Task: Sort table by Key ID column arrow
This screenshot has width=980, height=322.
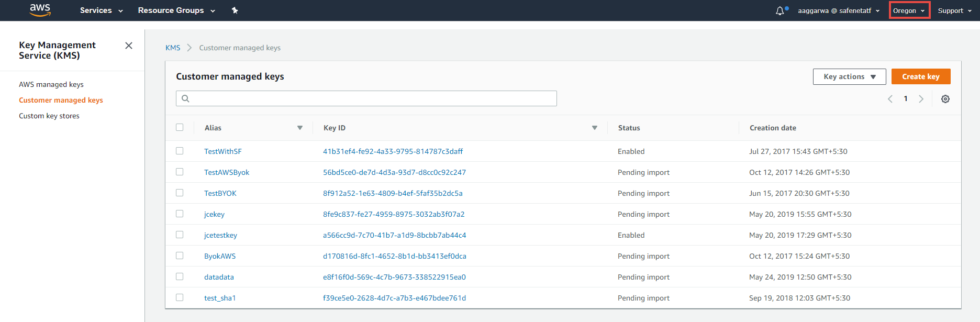Action: click(595, 128)
